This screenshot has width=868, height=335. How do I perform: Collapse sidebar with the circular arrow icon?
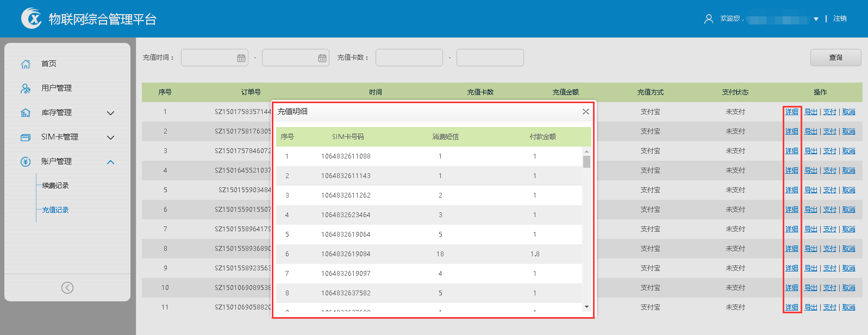[x=67, y=288]
